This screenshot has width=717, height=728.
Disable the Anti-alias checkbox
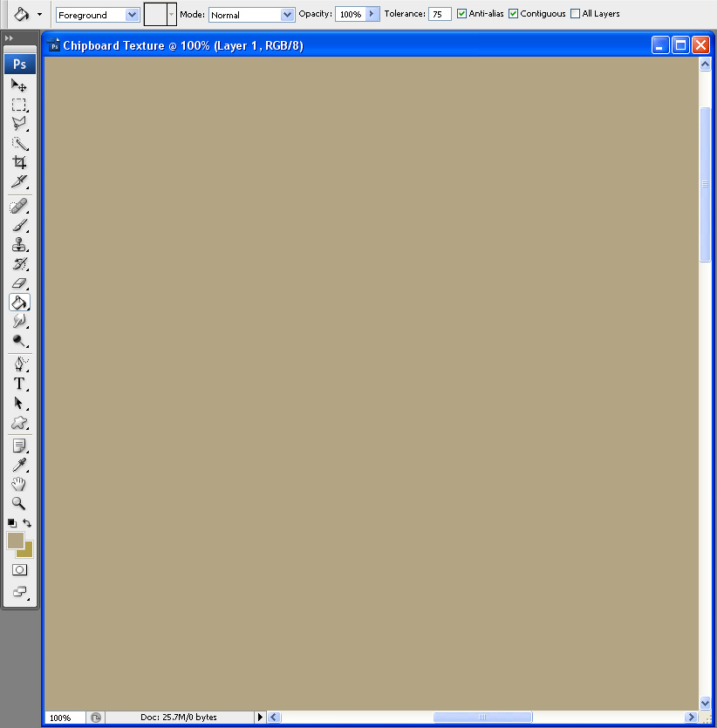[461, 13]
